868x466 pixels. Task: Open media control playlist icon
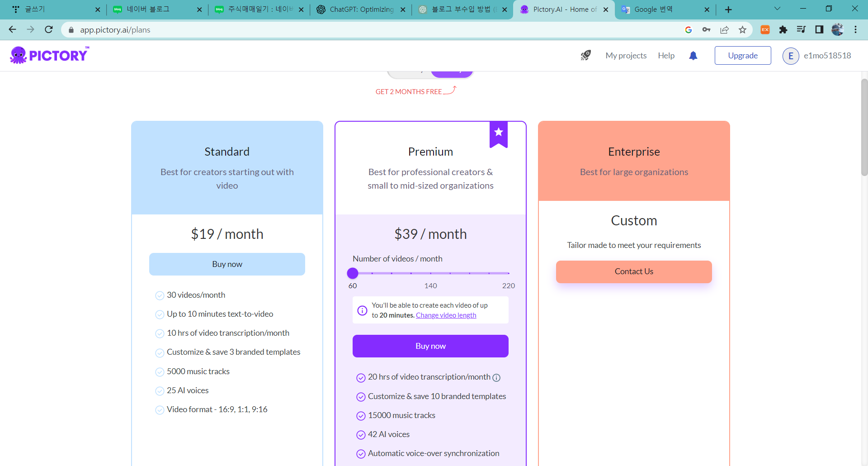(801, 29)
